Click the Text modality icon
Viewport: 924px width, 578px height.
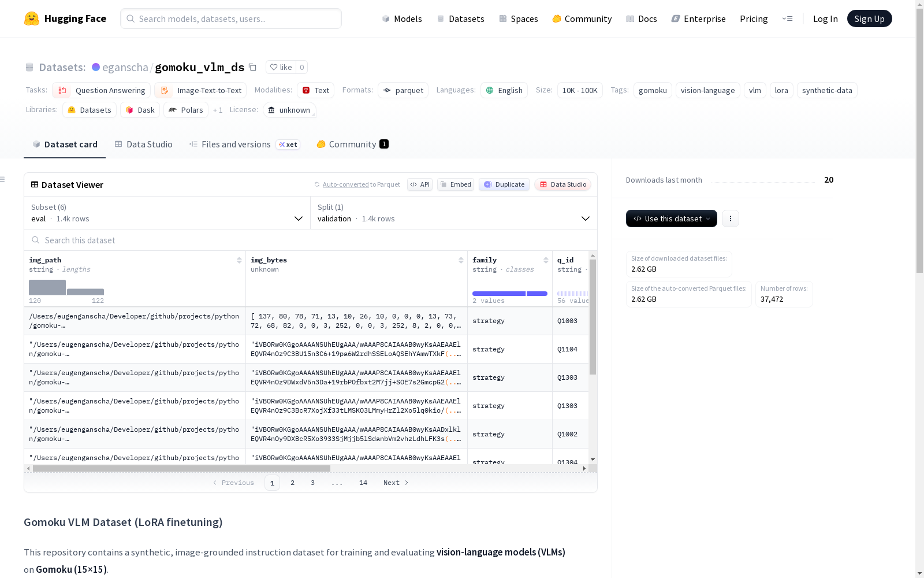point(306,90)
